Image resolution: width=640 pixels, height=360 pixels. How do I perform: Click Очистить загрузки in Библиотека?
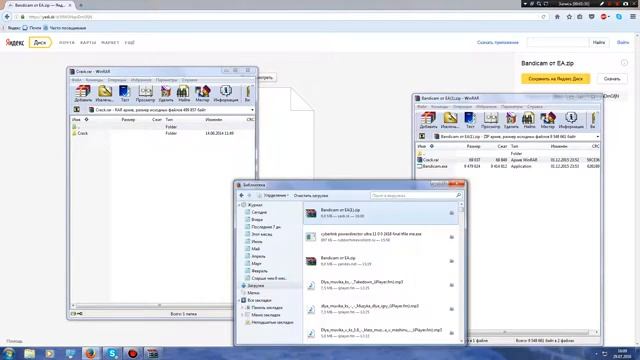(311, 196)
